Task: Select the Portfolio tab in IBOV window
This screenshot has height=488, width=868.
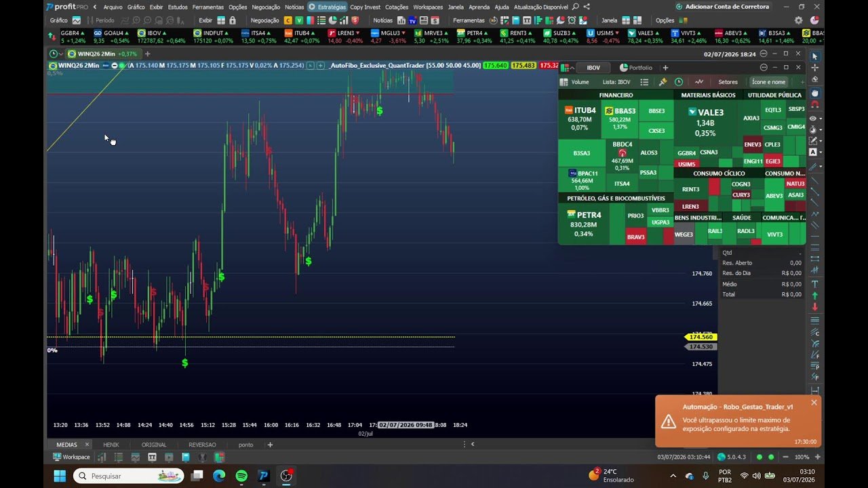Action: (635, 68)
